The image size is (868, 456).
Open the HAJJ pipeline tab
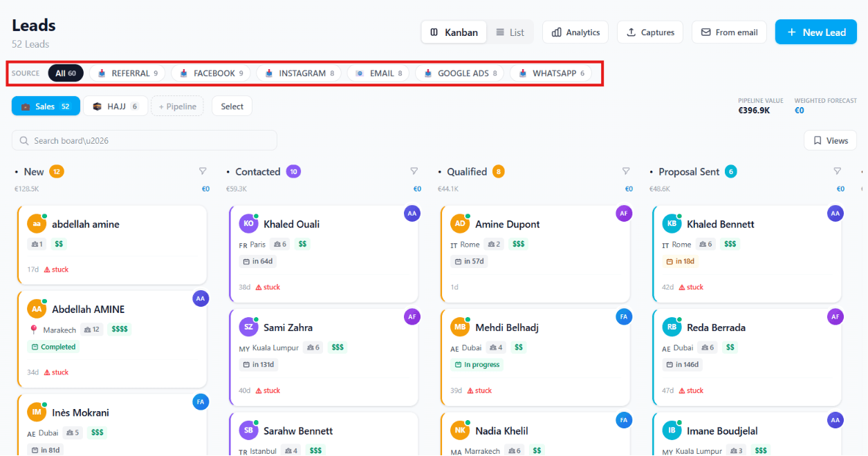pos(116,106)
